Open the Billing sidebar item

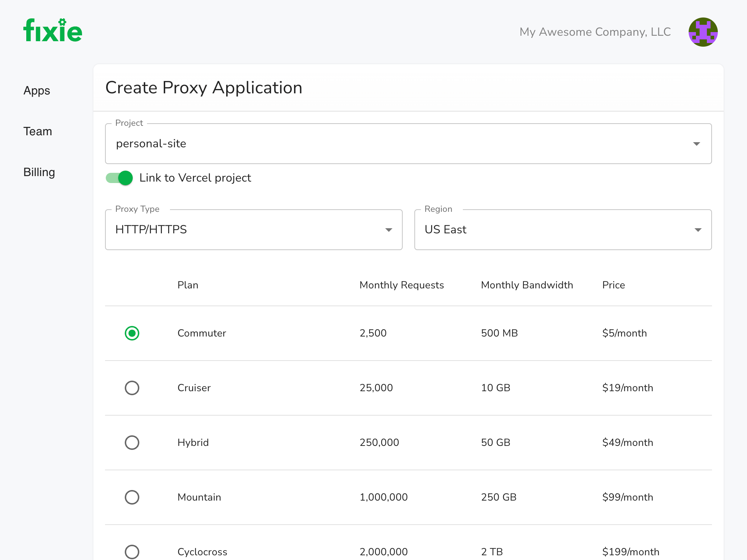coord(39,172)
